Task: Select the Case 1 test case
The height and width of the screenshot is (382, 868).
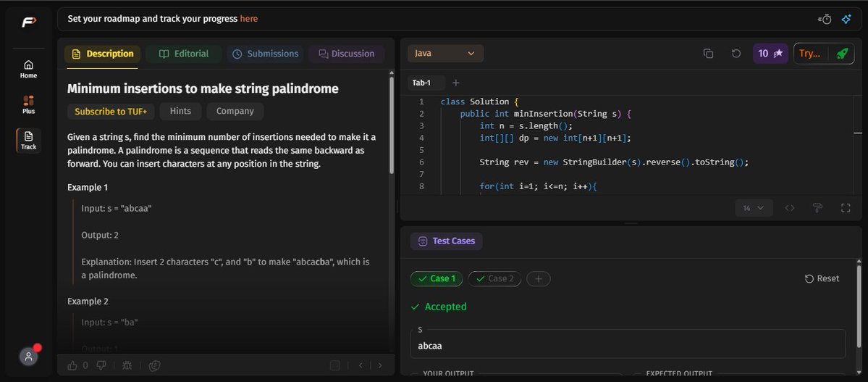Action: [437, 278]
